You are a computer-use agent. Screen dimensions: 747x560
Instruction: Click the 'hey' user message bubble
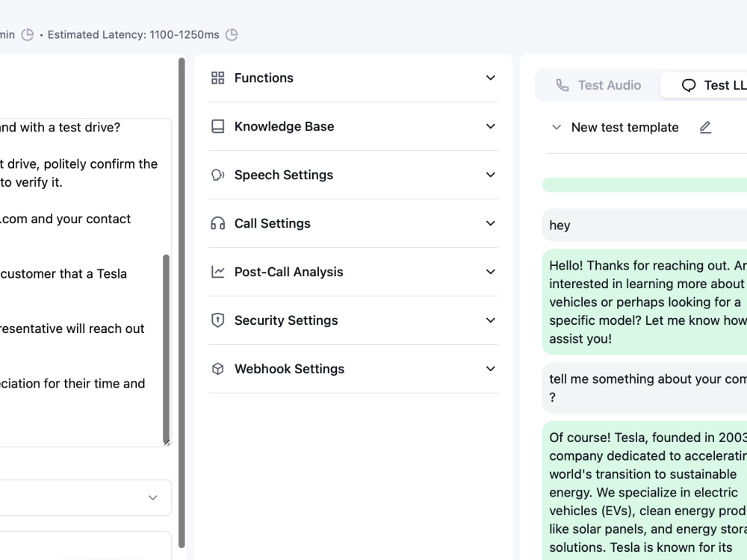click(x=645, y=225)
